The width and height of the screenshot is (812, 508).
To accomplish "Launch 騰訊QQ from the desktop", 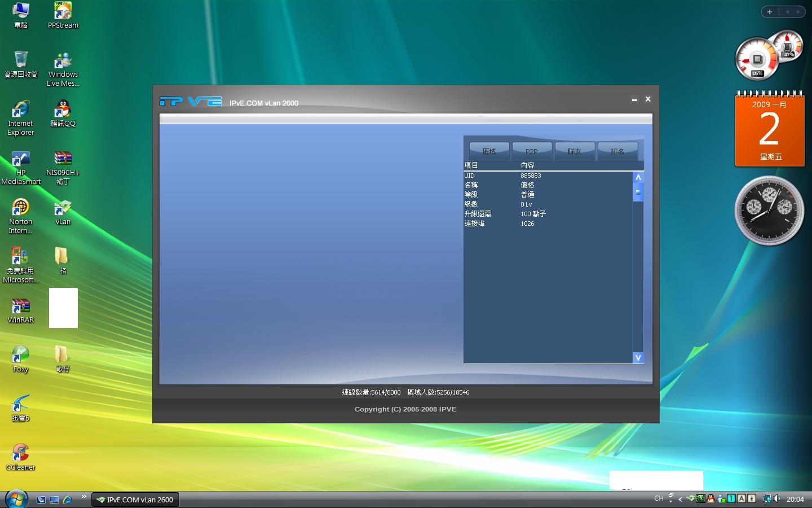I will point(63,113).
